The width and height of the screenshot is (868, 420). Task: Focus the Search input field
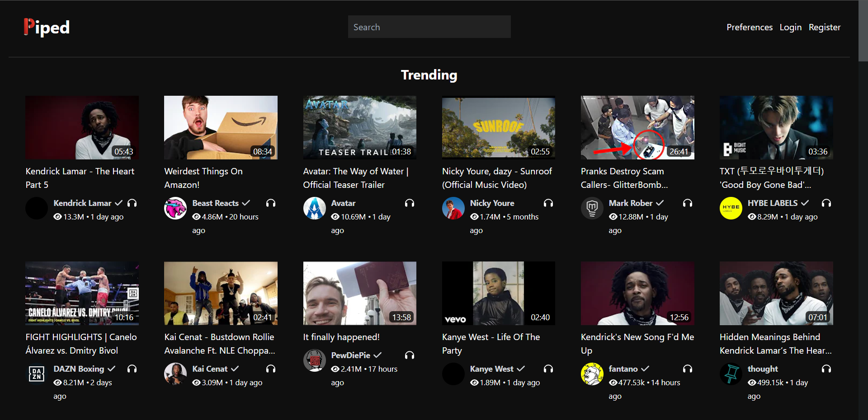(x=429, y=27)
